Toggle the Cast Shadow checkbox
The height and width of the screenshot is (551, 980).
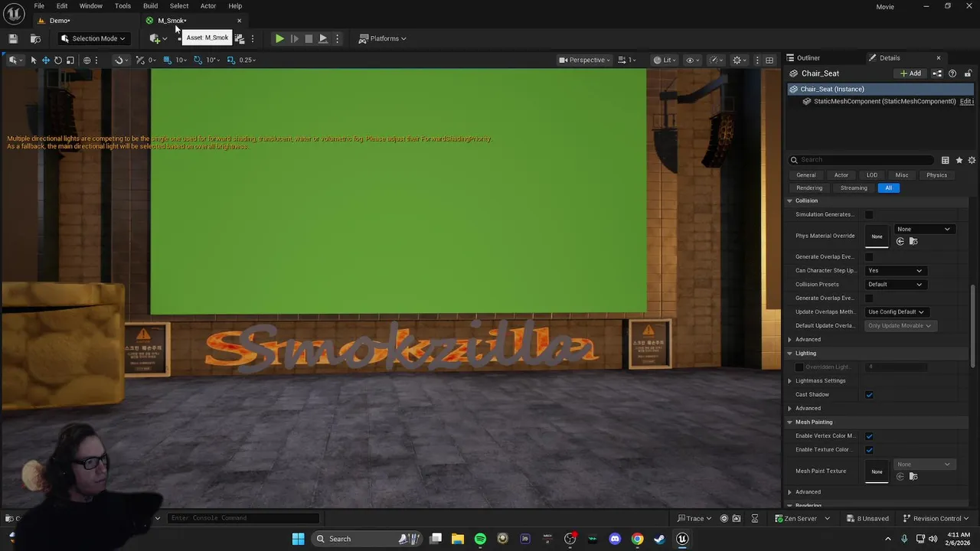click(x=869, y=395)
